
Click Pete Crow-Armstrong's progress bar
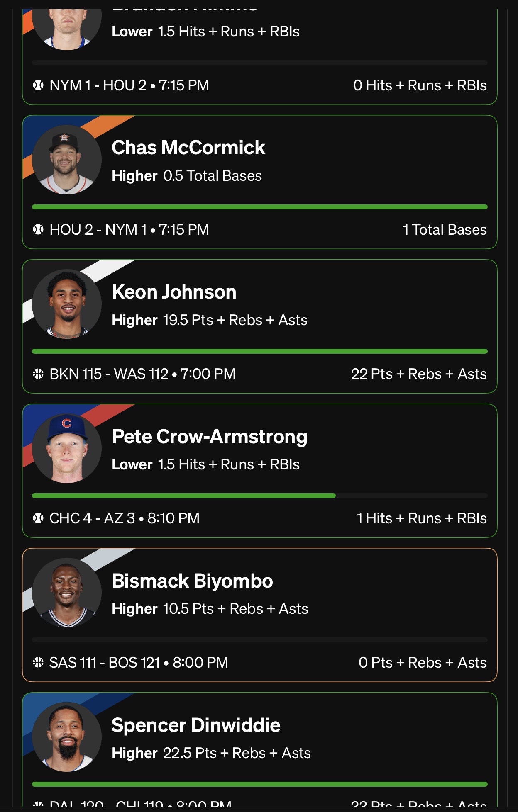tap(260, 496)
